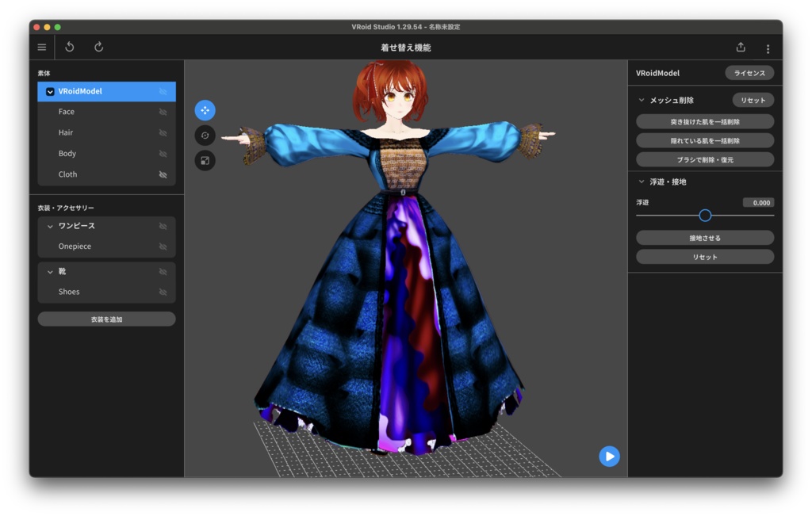The height and width of the screenshot is (516, 812).
Task: Toggle visibility of VRoidModel row
Action: click(x=163, y=92)
